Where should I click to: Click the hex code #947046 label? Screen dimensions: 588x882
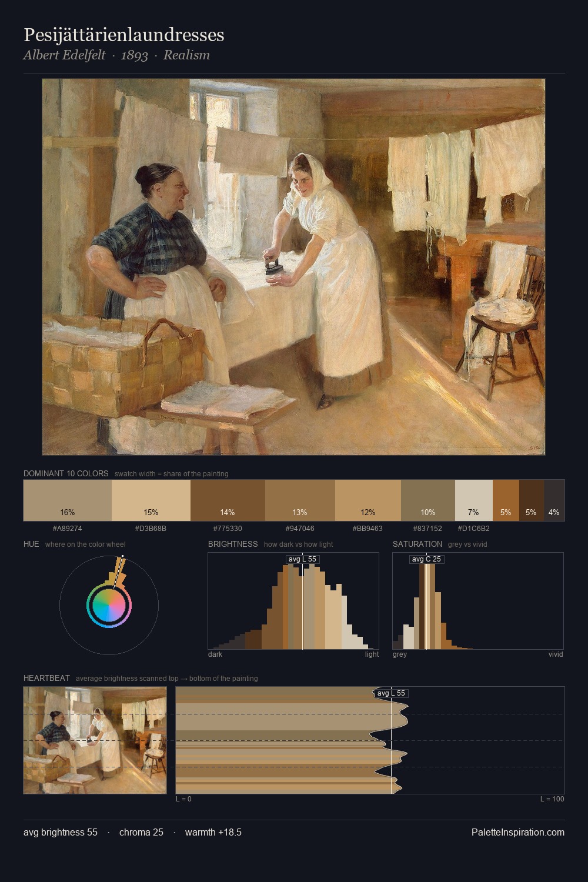pyautogui.click(x=300, y=529)
